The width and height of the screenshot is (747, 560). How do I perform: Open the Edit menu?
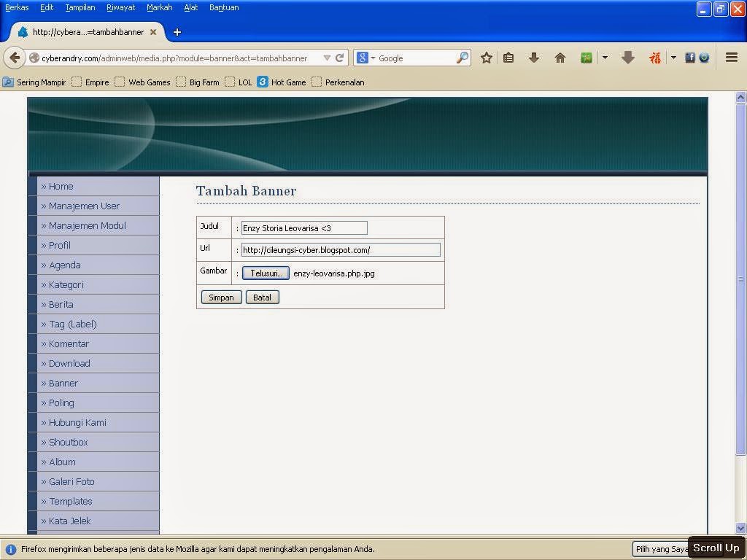point(47,7)
